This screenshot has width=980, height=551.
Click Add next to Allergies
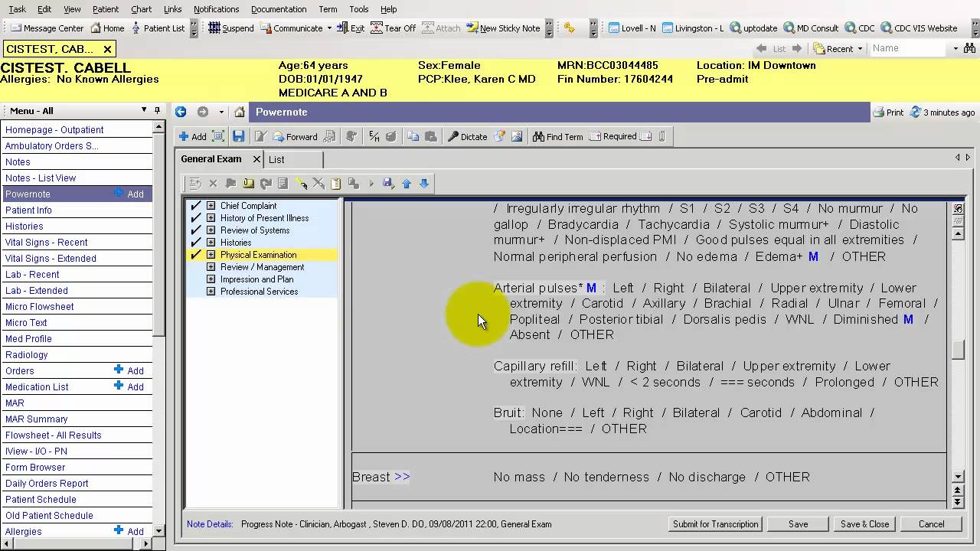coord(129,531)
